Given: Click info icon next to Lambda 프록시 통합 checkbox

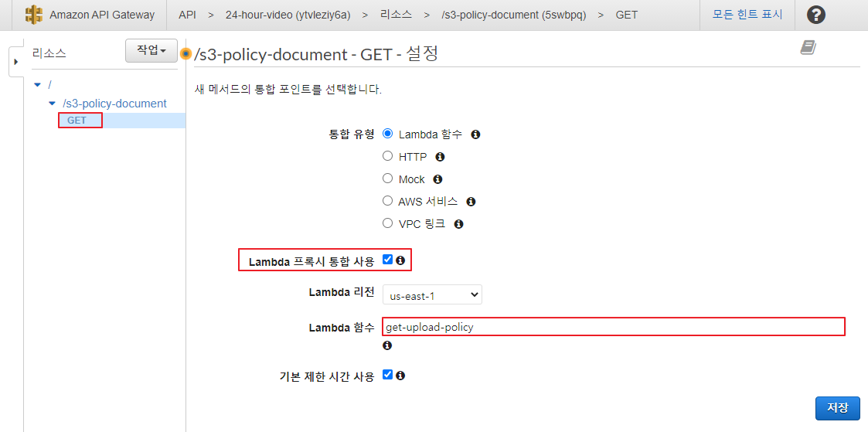Looking at the screenshot, I should pos(400,260).
